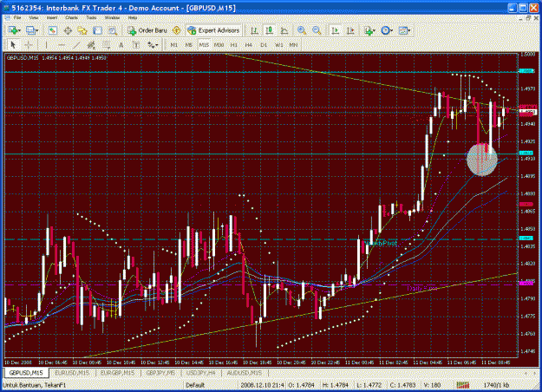Viewport: 542px width, 392px height.
Task: Switch timeframe to M1
Action: coord(173,45)
